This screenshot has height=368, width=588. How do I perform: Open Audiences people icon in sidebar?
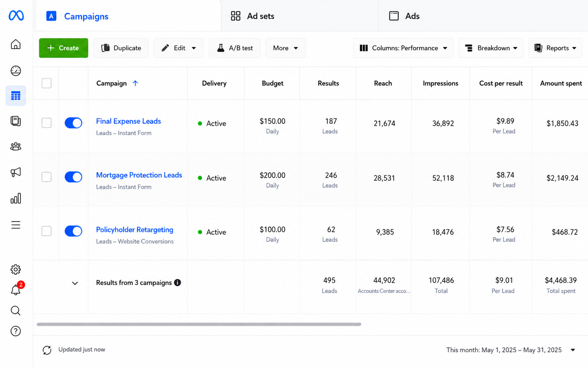(x=16, y=147)
